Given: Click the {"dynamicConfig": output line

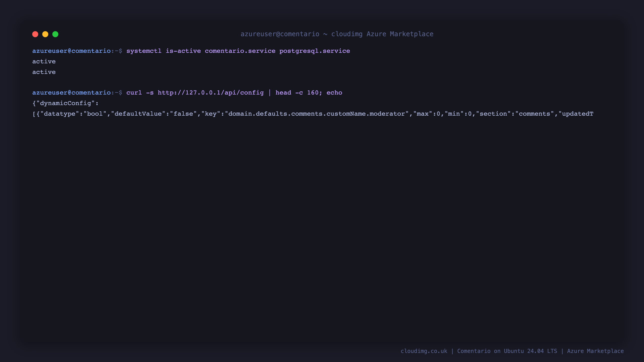Looking at the screenshot, I should 65,103.
